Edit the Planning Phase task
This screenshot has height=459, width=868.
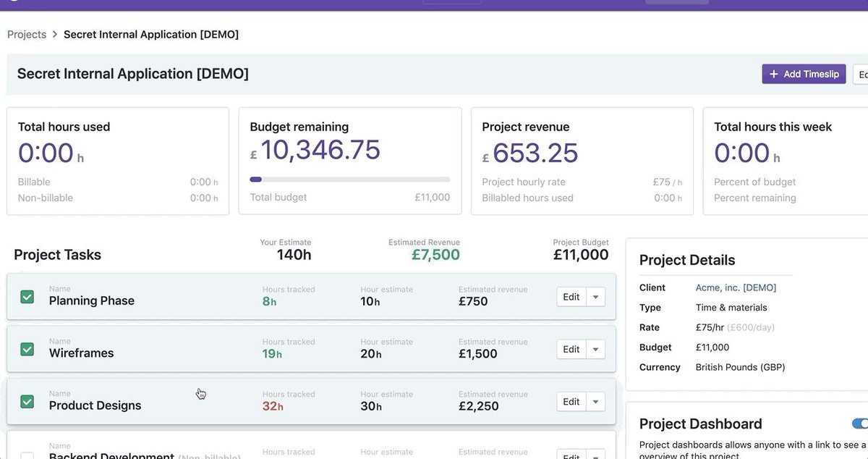tap(571, 297)
